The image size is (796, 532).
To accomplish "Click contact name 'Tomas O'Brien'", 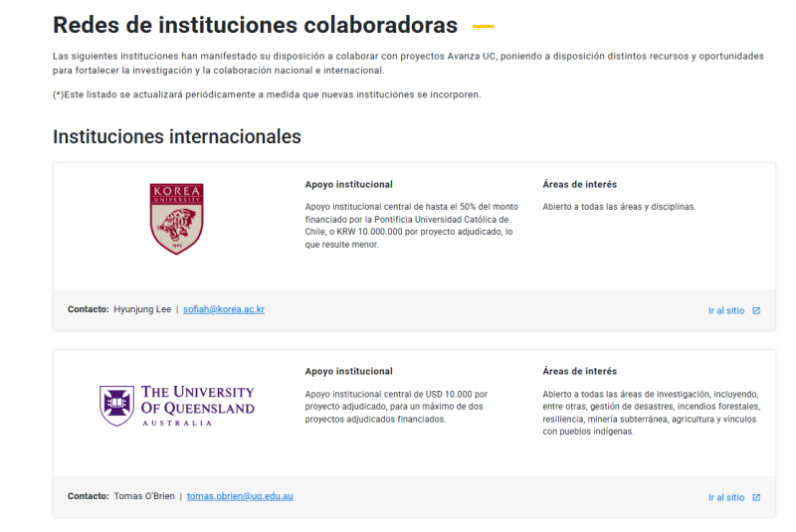I will [144, 496].
